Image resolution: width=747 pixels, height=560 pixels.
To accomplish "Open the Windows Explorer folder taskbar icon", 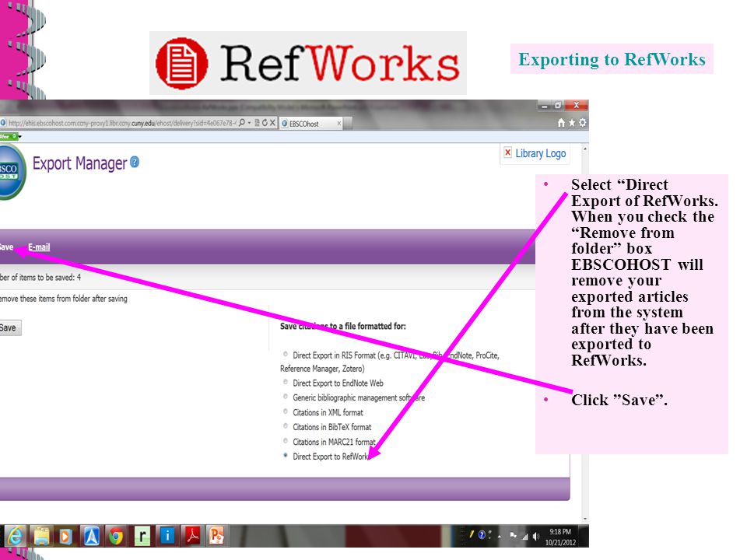I will (x=41, y=536).
